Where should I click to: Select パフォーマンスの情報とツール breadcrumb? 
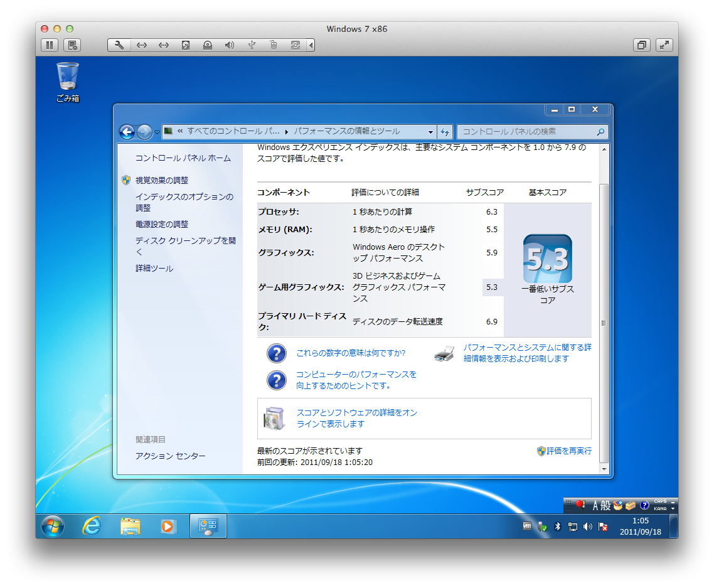pos(346,131)
